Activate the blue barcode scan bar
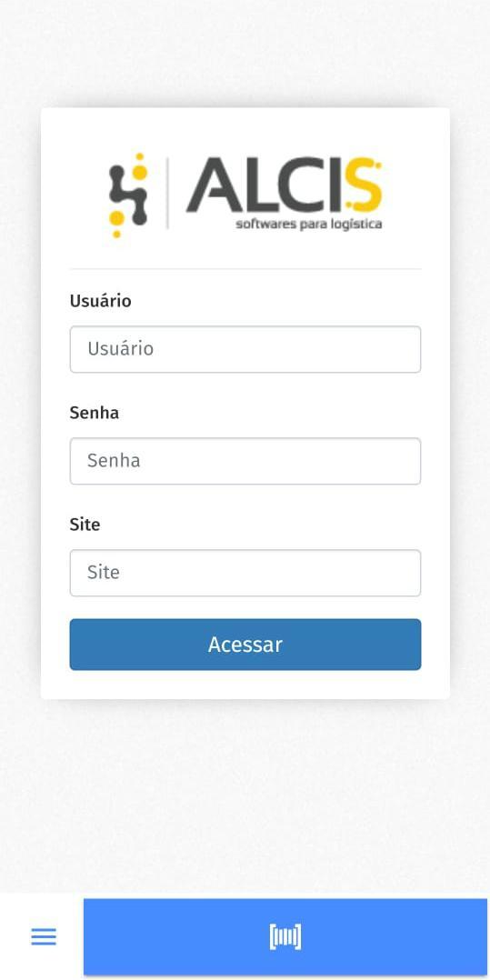This screenshot has width=490, height=980. (285, 937)
